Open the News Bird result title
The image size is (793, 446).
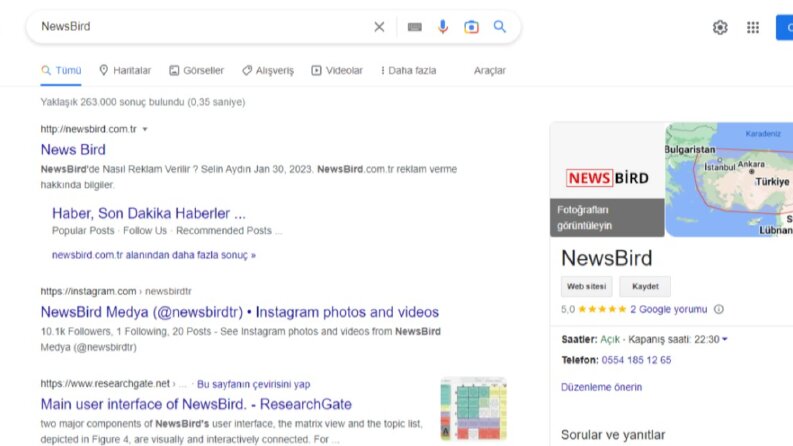pos(73,150)
